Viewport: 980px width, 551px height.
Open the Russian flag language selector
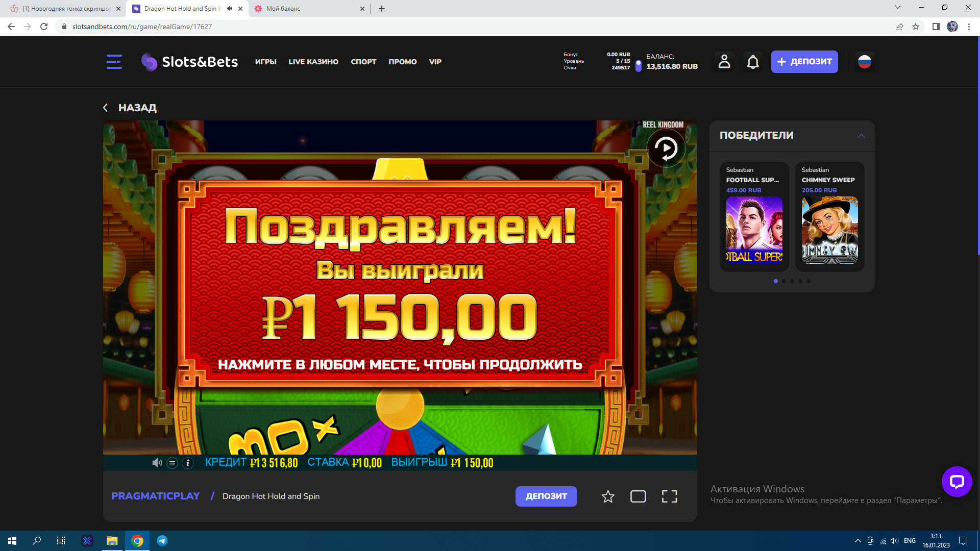(x=864, y=62)
